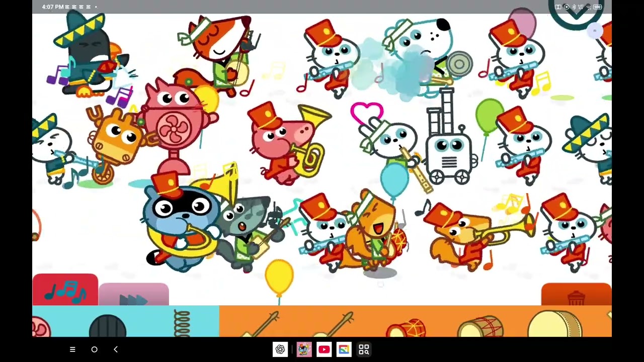
Task: Open ChatGPT from the dock
Action: coord(280,349)
